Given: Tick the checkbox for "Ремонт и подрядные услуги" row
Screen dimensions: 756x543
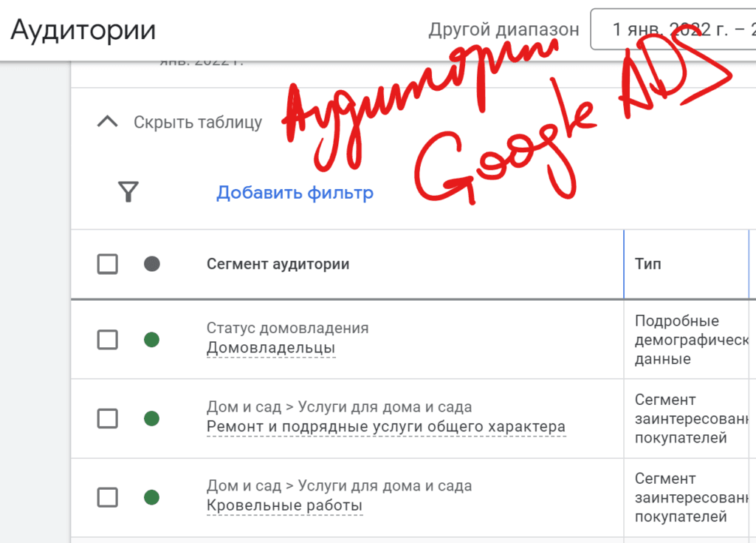Looking at the screenshot, I should (x=108, y=418).
